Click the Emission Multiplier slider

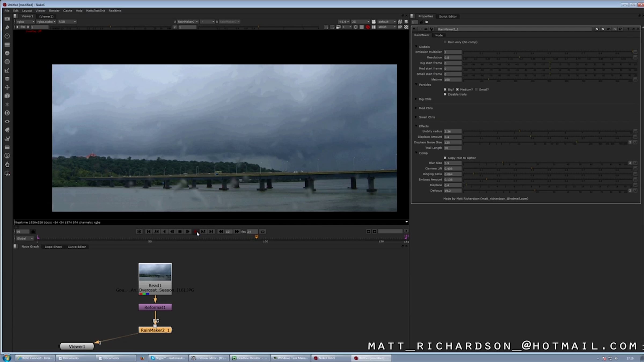(548, 52)
